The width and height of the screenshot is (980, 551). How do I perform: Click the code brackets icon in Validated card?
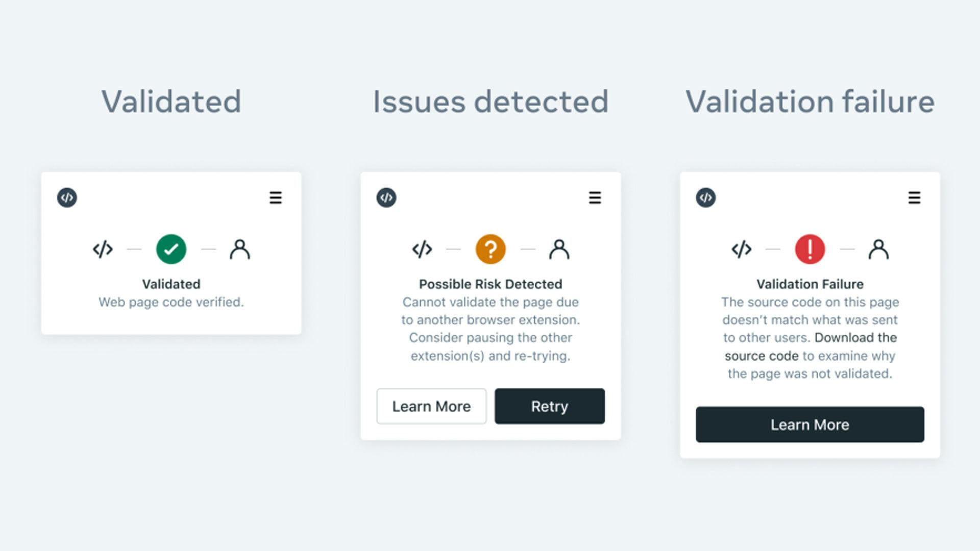(103, 249)
